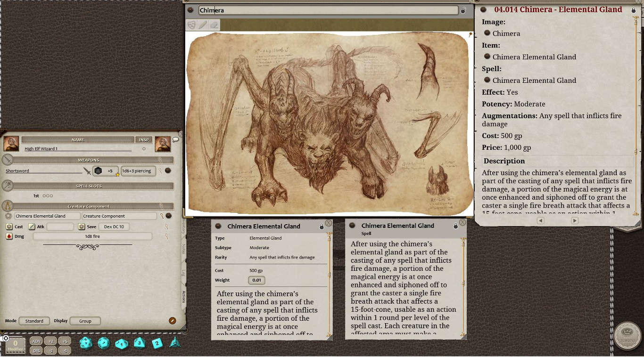Open the chat bubble icon on the character sheet
This screenshot has height=357, width=644.
(175, 140)
